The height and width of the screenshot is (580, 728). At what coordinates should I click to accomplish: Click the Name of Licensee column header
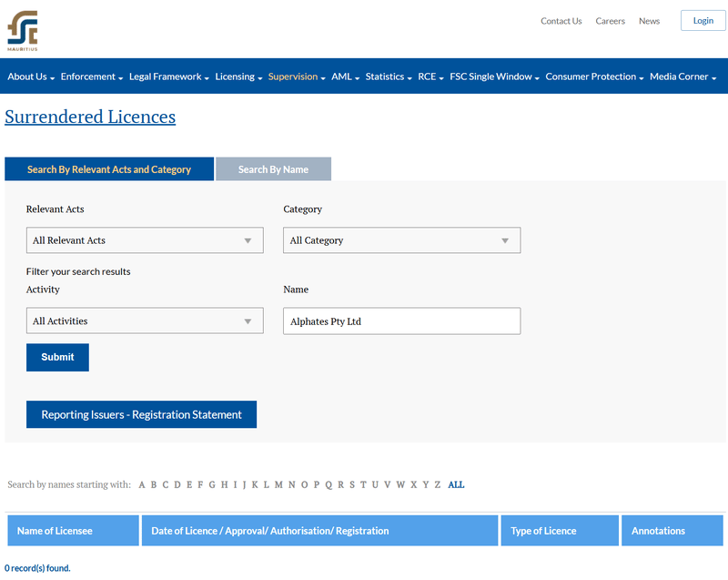[x=74, y=530]
